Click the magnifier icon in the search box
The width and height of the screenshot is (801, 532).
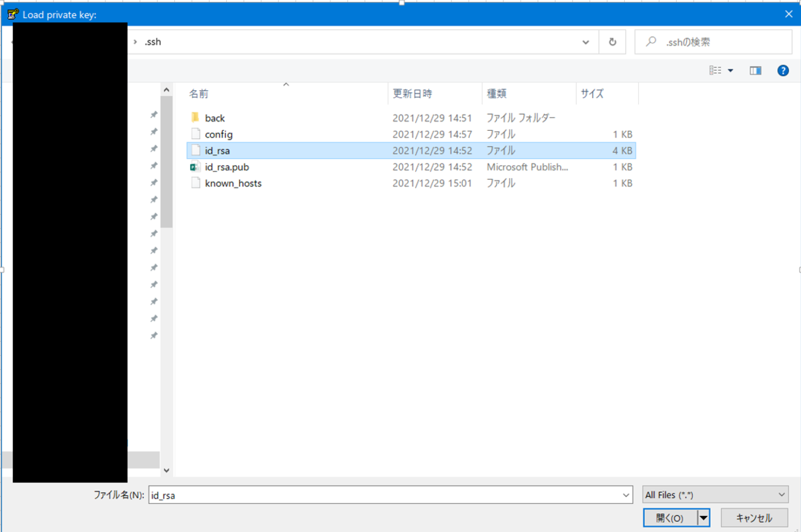pos(650,41)
